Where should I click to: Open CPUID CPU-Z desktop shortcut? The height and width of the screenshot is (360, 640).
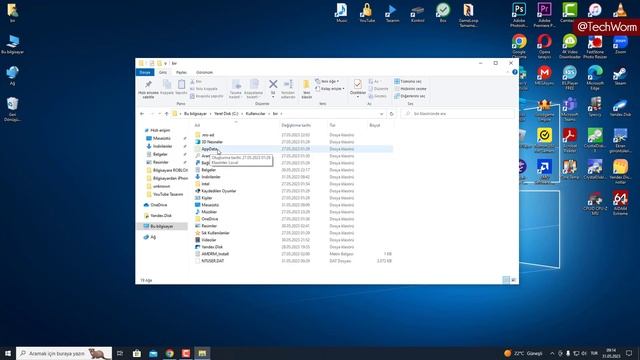pyautogui.click(x=595, y=203)
